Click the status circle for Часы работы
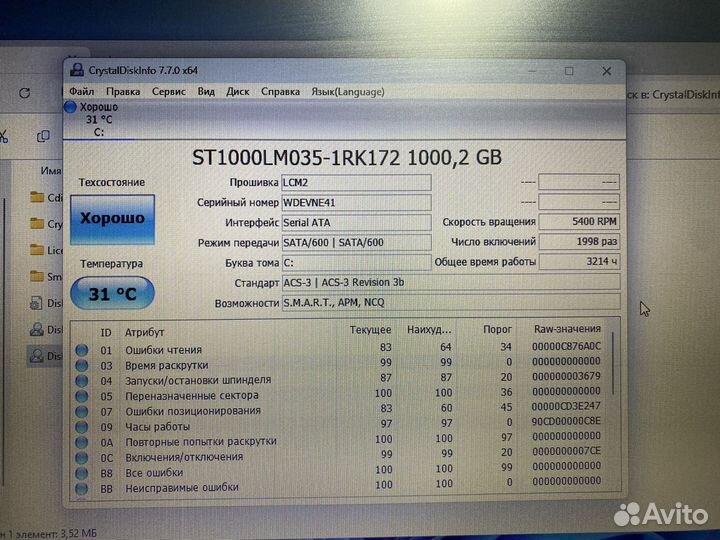Viewport: 720px width, 540px height. click(x=82, y=427)
